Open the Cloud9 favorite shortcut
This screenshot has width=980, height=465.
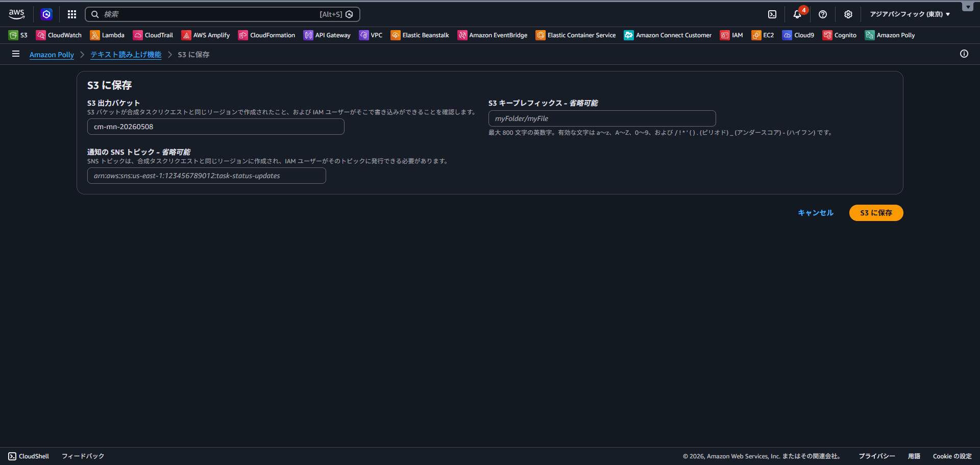click(x=798, y=35)
